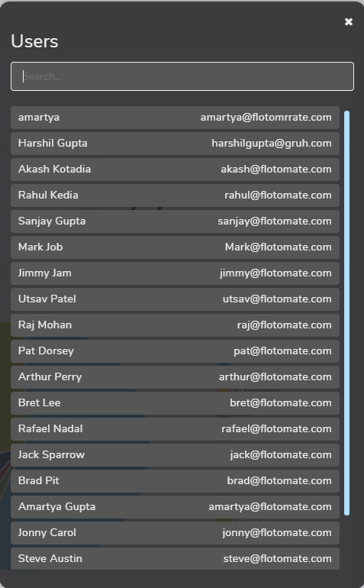Select Rafael Nadal from the list
Screen dimensions: 364x588
point(175,428)
